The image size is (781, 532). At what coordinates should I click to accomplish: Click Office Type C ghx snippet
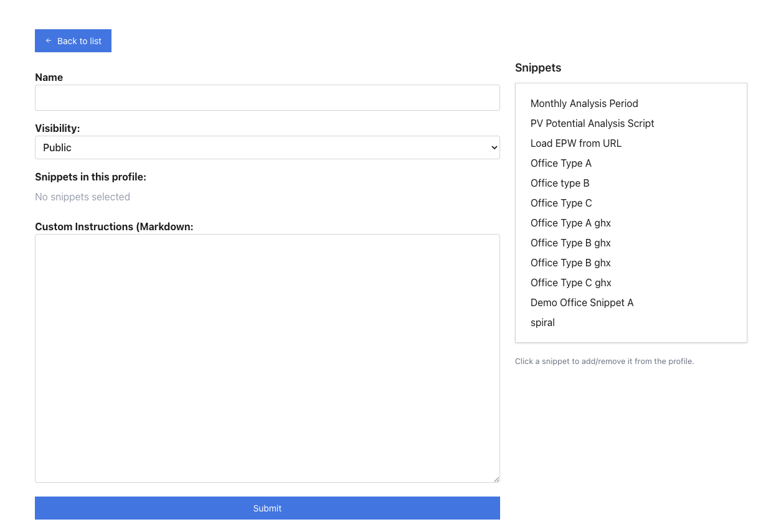click(570, 282)
